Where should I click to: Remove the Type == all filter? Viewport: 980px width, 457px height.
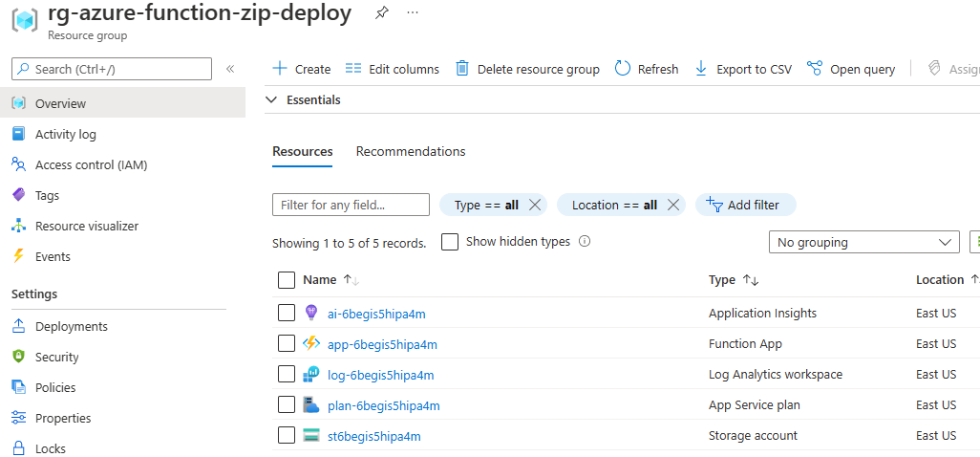[x=534, y=205]
